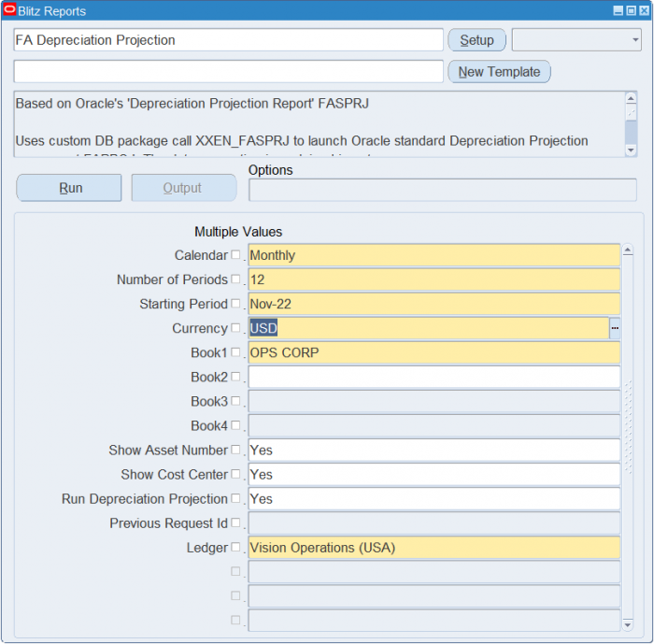Click parameters scrollbar down arrow
654x644 pixels.
pos(627,624)
